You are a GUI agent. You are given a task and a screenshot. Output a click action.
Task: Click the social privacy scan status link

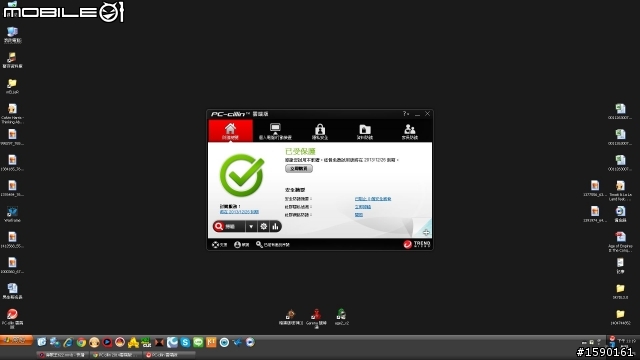click(358, 215)
